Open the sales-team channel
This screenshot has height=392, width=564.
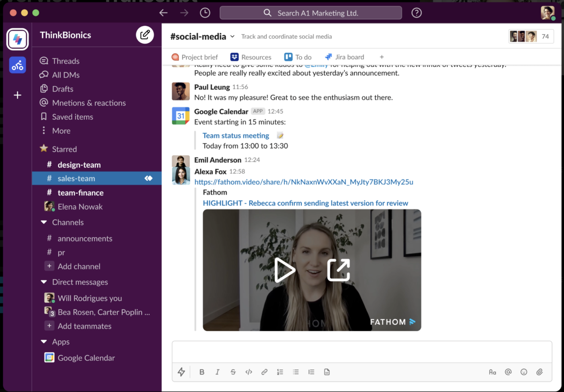[x=97, y=179]
